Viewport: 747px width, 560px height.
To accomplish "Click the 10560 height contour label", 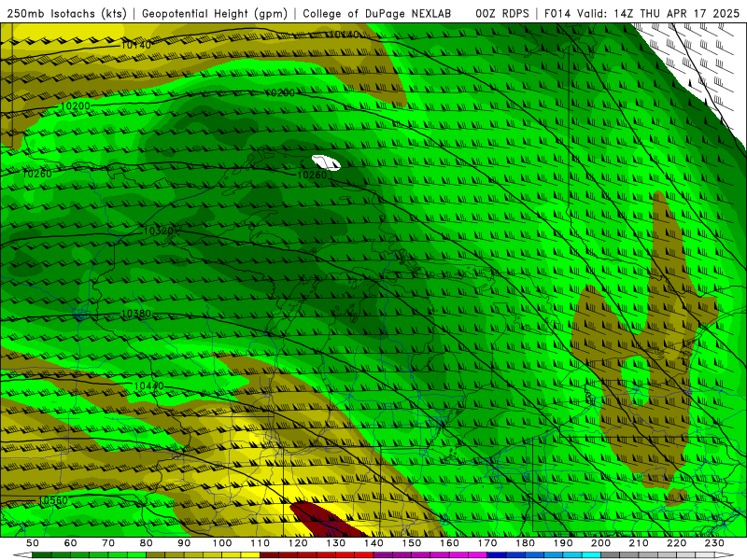I will pyautogui.click(x=53, y=500).
